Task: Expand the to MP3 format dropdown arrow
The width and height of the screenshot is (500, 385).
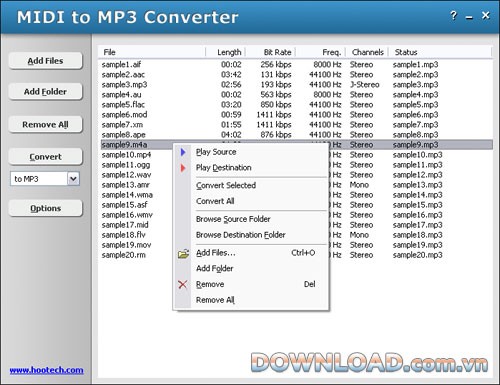Action: (73, 179)
